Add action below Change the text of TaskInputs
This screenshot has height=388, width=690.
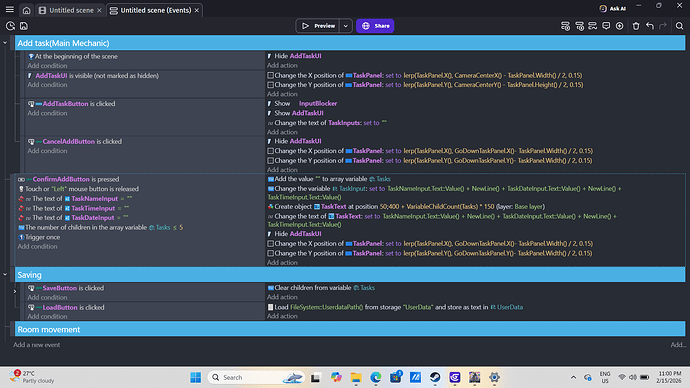pyautogui.click(x=282, y=132)
